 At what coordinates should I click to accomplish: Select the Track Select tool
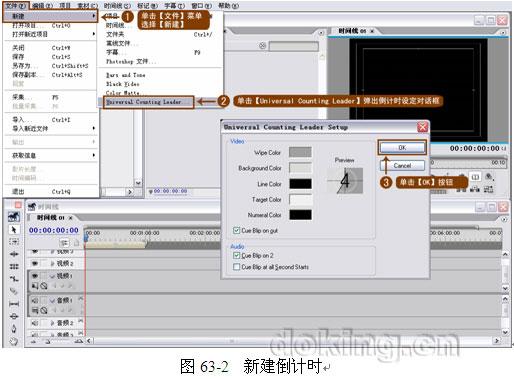(14, 242)
